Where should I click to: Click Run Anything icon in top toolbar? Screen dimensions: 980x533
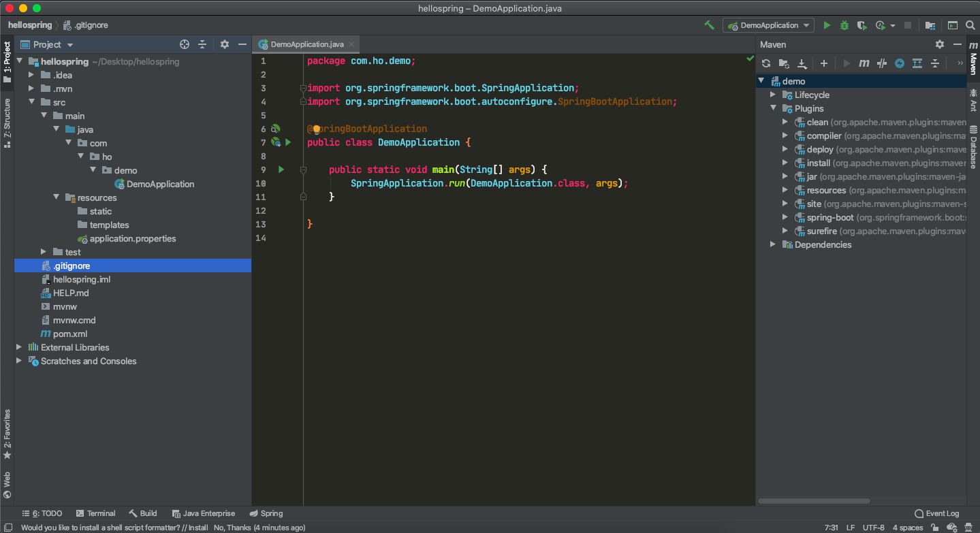(953, 25)
